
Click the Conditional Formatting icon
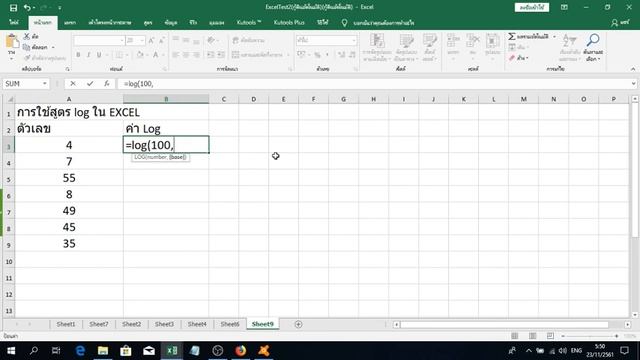pyautogui.click(x=377, y=41)
